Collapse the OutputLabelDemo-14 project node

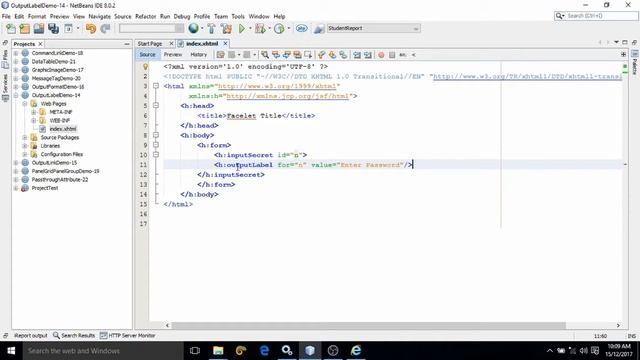click(16, 95)
